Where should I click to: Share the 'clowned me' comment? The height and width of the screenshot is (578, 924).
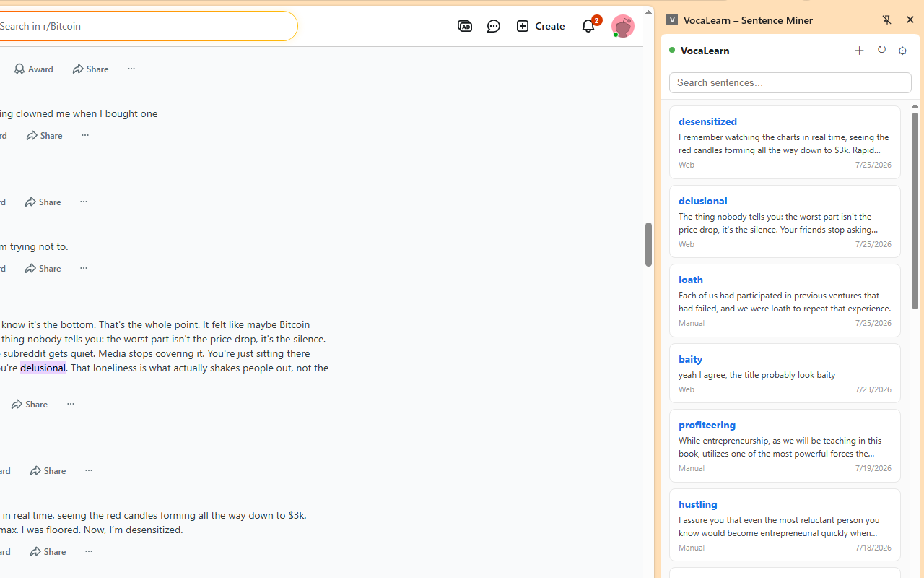[x=45, y=135]
